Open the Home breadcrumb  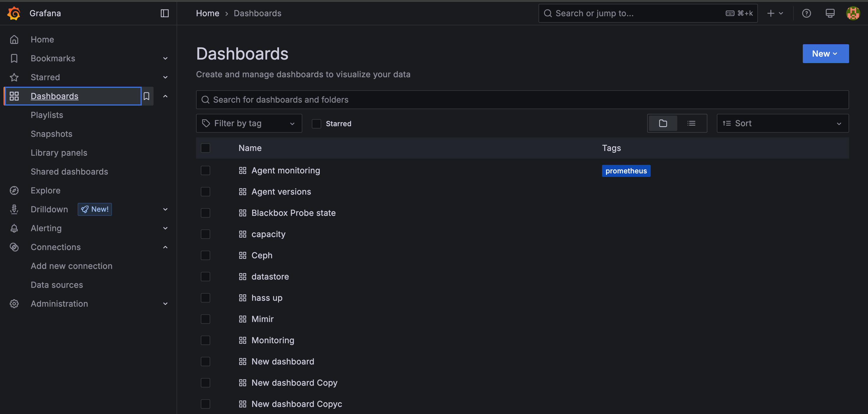pyautogui.click(x=207, y=13)
